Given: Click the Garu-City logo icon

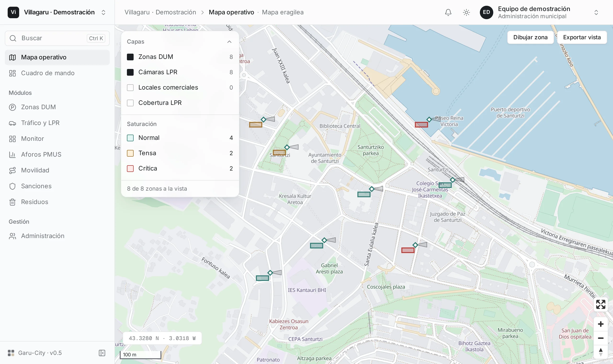Looking at the screenshot, I should (11, 353).
